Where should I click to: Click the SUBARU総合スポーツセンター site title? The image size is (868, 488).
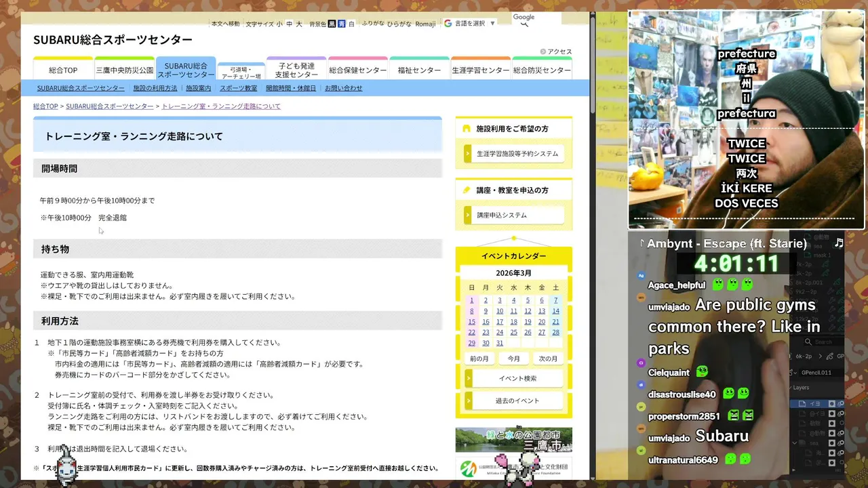(x=113, y=40)
